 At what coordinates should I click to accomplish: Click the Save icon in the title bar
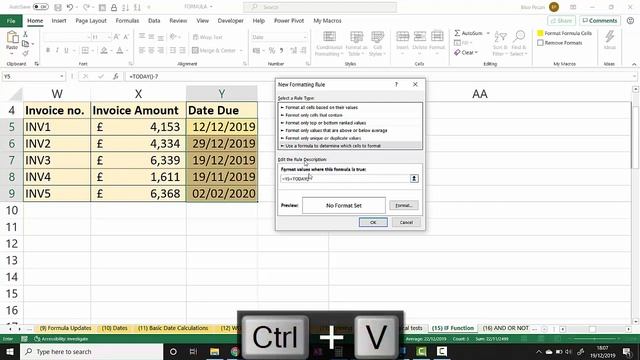[x=58, y=7]
